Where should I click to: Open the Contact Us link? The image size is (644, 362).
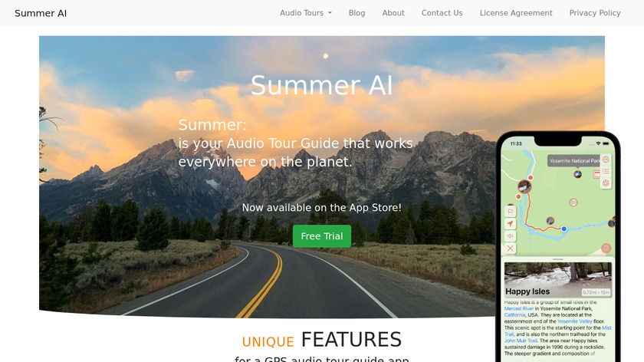pyautogui.click(x=442, y=13)
